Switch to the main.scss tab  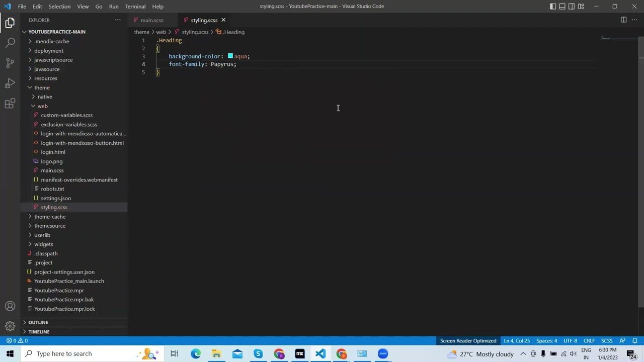pos(152,20)
